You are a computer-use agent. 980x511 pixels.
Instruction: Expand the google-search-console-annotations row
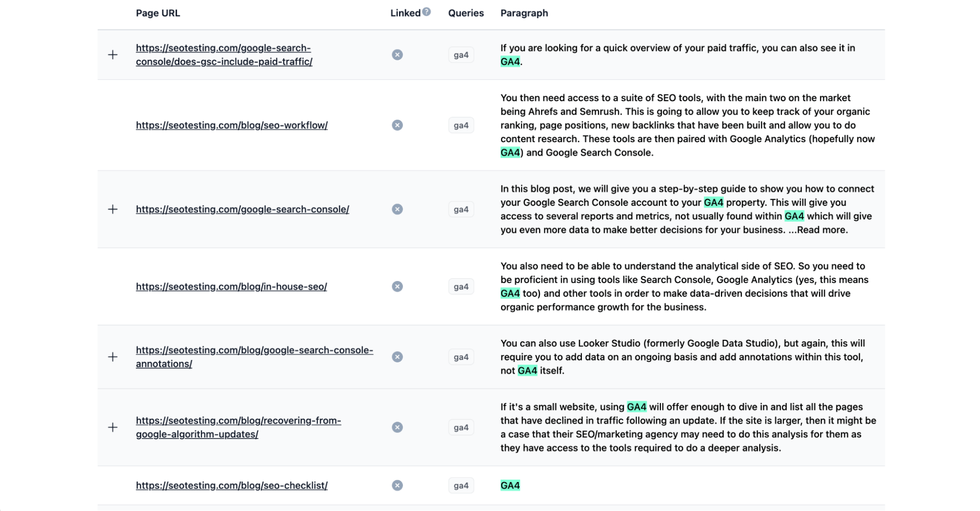click(113, 357)
